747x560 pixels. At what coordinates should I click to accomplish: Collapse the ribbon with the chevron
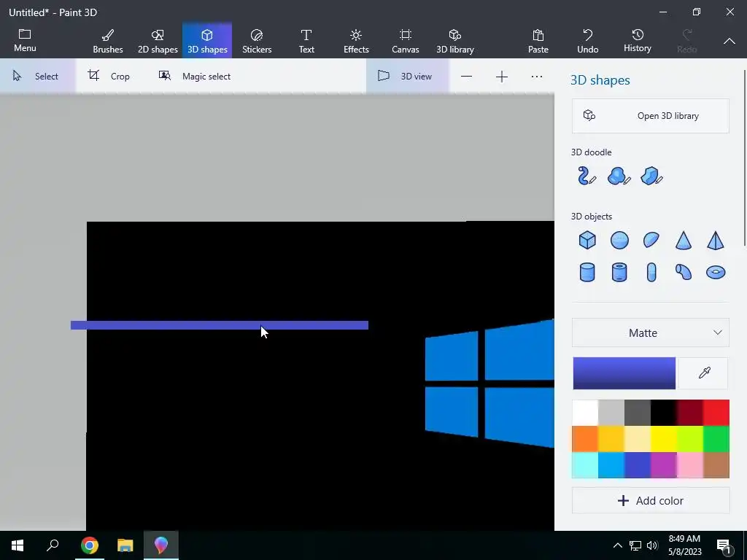729,42
